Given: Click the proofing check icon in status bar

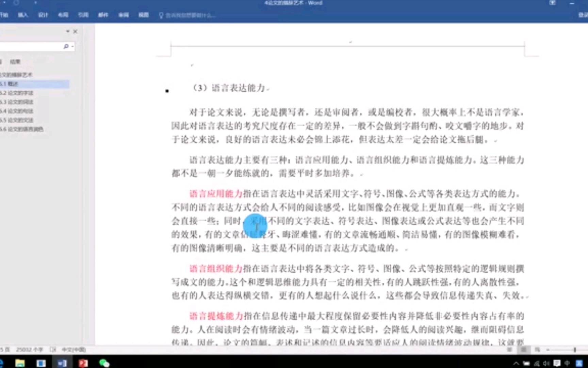Looking at the screenshot, I should coord(53,350).
